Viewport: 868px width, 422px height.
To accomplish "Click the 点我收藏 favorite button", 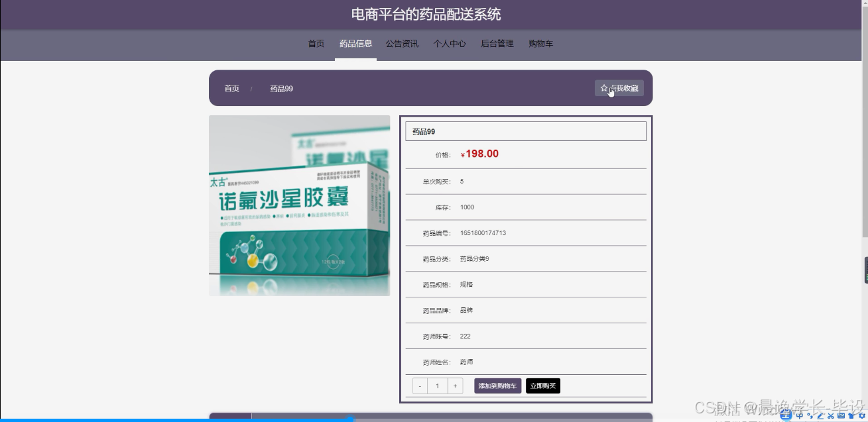I will pyautogui.click(x=619, y=88).
